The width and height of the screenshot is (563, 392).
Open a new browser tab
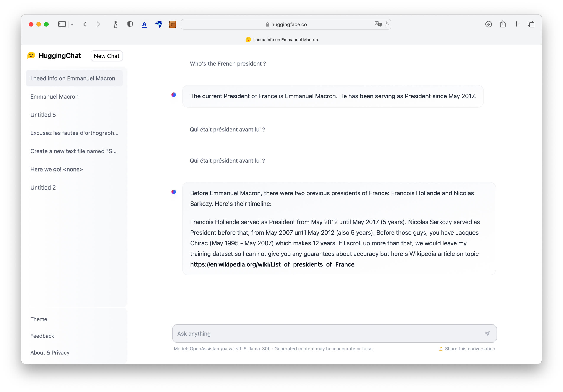(517, 24)
